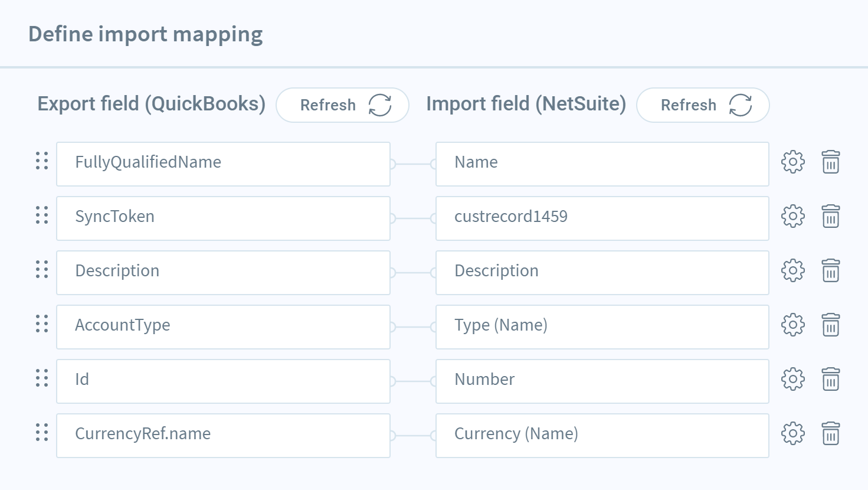868x490 pixels.
Task: Delete the CurrencyRef.name mapping row
Action: 831,433
